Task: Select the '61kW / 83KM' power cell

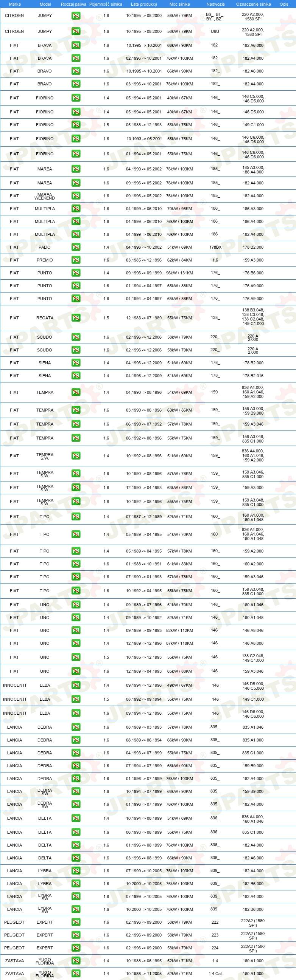Action: coord(179,564)
